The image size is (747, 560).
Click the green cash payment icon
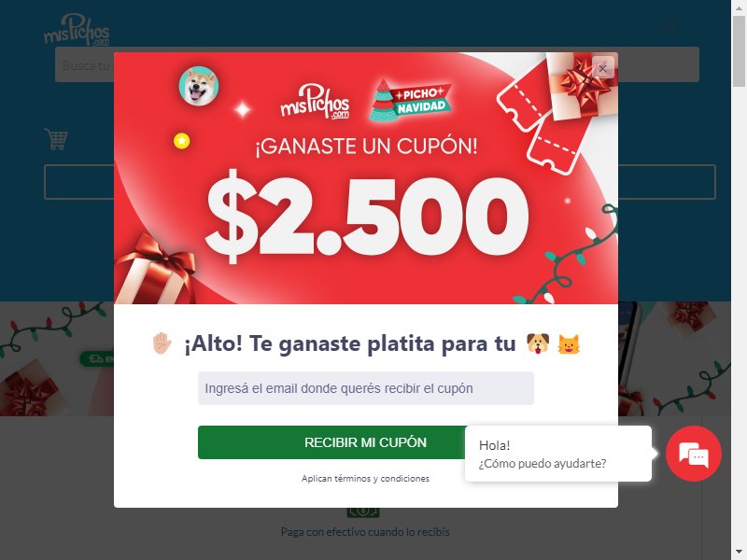[x=363, y=512]
